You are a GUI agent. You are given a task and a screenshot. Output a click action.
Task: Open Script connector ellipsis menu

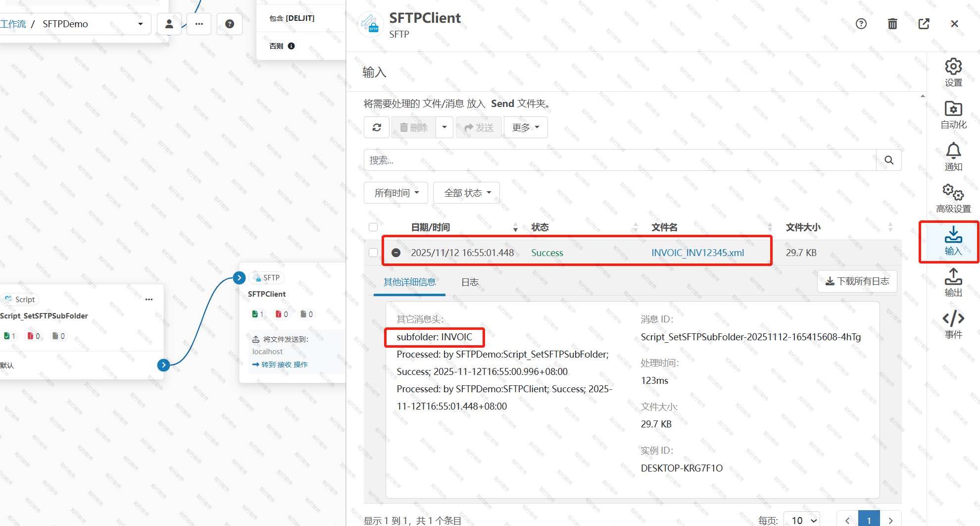pos(149,299)
